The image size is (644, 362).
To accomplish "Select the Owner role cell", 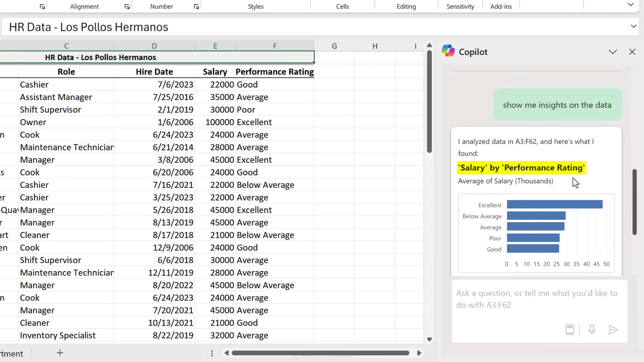I will click(66, 122).
